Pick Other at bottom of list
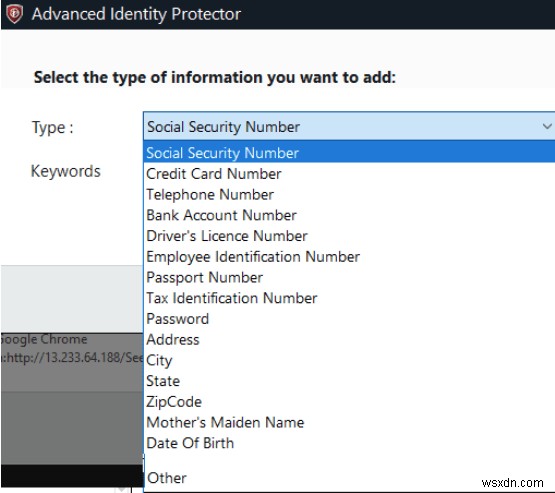 [350, 478]
